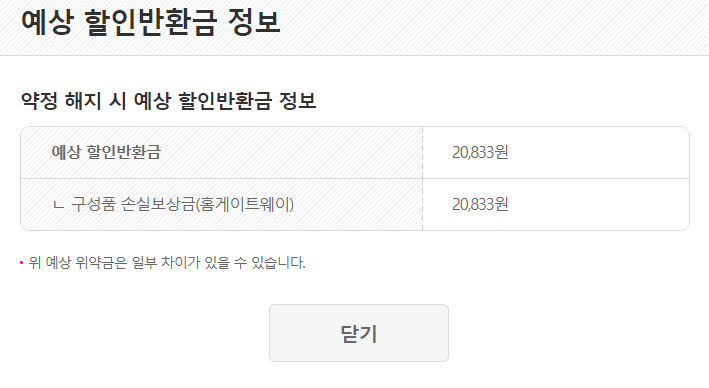Click the word 할인반환금 in the section heading
The image size is (709, 388).
[225, 100]
